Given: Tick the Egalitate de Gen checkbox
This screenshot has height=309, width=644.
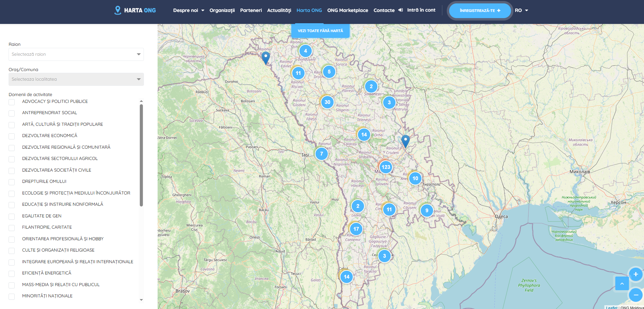Looking at the screenshot, I should tap(12, 216).
